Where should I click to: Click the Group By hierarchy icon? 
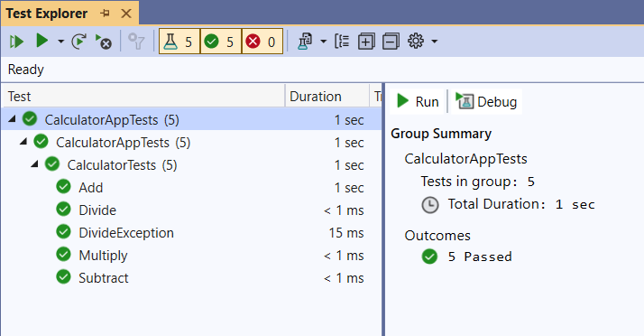342,42
